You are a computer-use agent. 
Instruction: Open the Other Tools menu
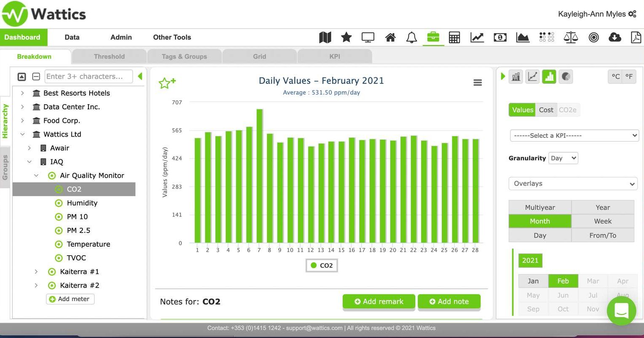172,37
